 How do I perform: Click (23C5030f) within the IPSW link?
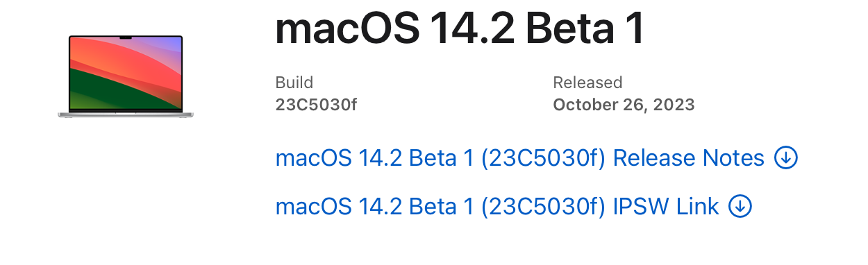(x=544, y=206)
